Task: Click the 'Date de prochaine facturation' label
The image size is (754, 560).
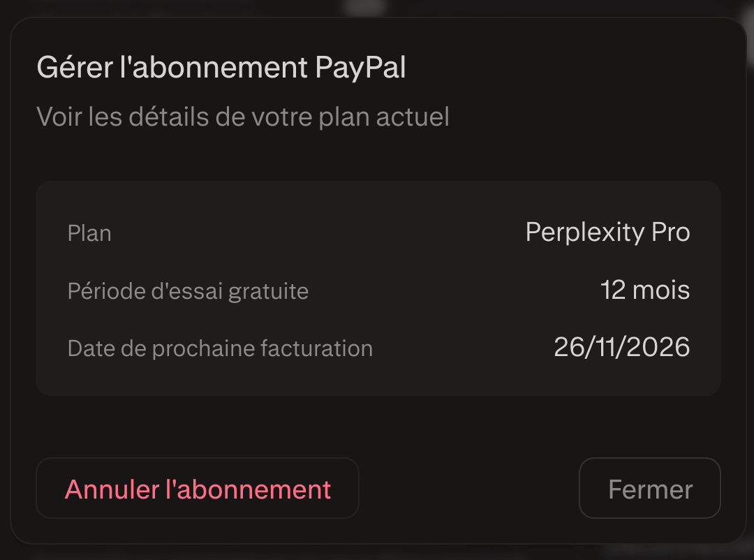Action: (x=220, y=348)
